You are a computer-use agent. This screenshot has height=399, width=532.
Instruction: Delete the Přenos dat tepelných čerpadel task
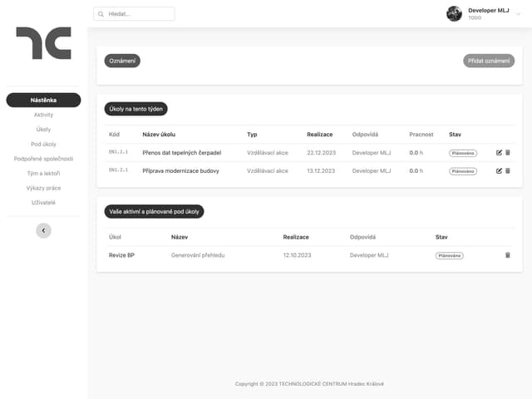click(508, 153)
